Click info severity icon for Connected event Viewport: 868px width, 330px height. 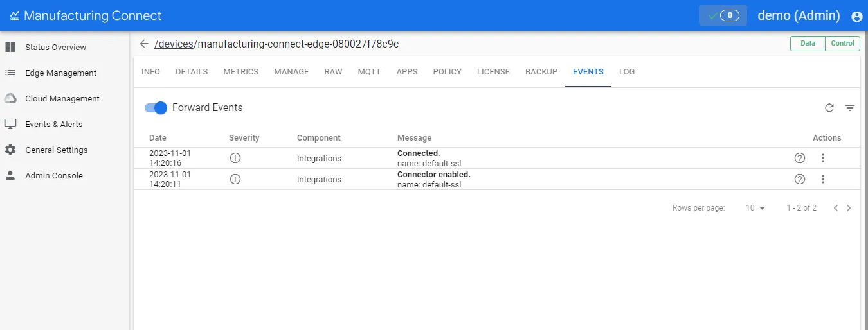(235, 158)
